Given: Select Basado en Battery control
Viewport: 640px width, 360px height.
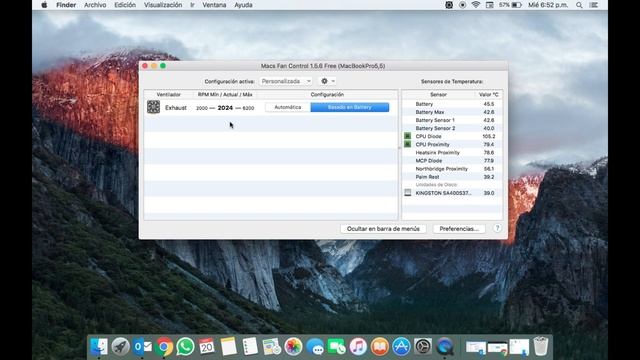Looking at the screenshot, I should [350, 107].
